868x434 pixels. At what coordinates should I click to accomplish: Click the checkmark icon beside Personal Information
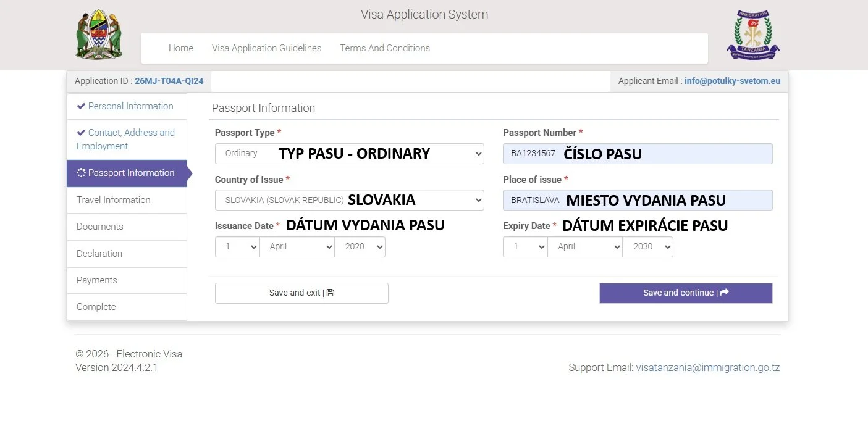81,106
